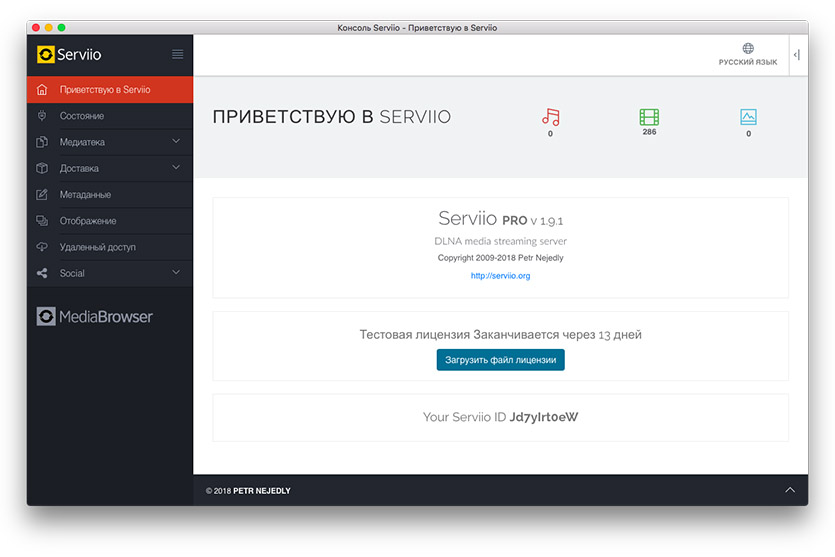Open the http://serviio.org link
Viewport: 835px width, 557px height.
click(x=501, y=276)
